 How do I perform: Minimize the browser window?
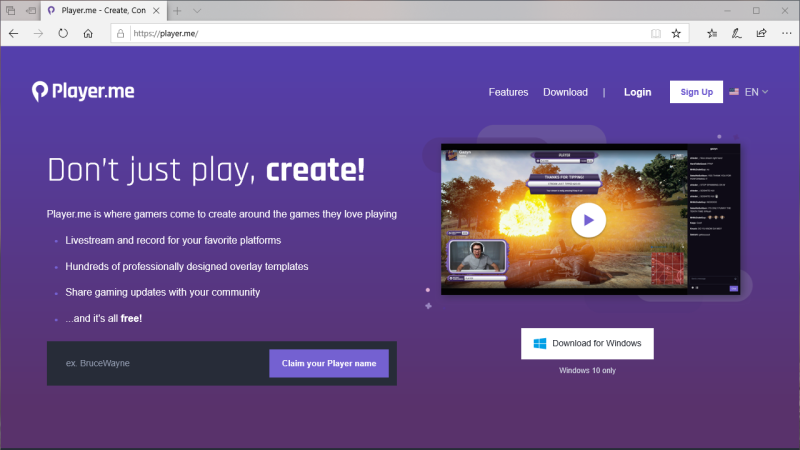coord(728,11)
